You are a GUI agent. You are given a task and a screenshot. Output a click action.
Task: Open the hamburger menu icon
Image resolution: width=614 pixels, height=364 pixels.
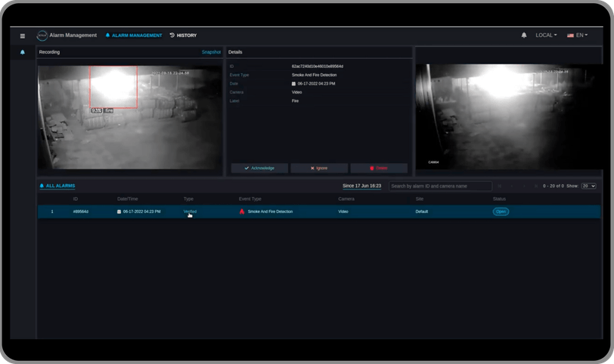[23, 36]
